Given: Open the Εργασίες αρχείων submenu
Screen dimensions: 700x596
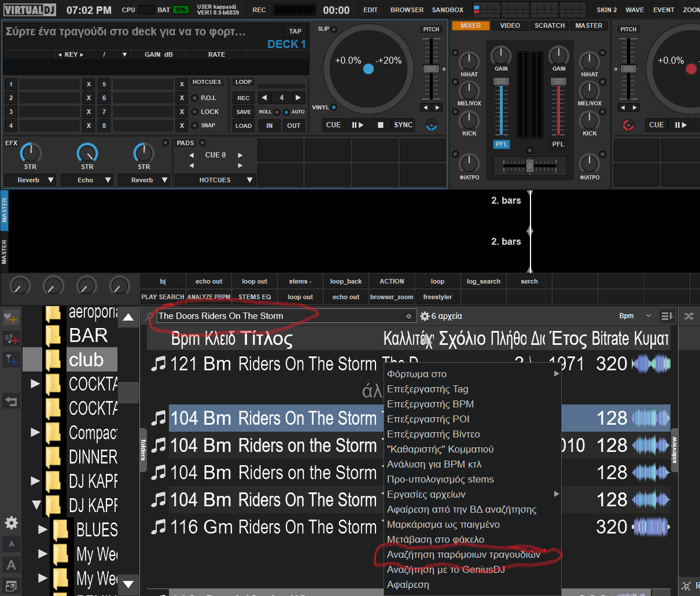Looking at the screenshot, I should [473, 494].
